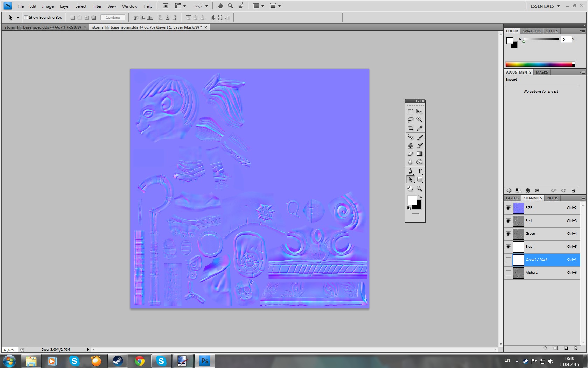
Task: Select the Move tool in the tools panel
Action: (x=420, y=112)
